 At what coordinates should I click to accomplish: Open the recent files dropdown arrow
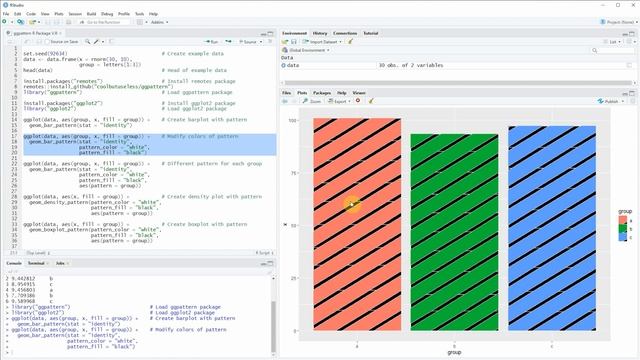(x=39, y=22)
